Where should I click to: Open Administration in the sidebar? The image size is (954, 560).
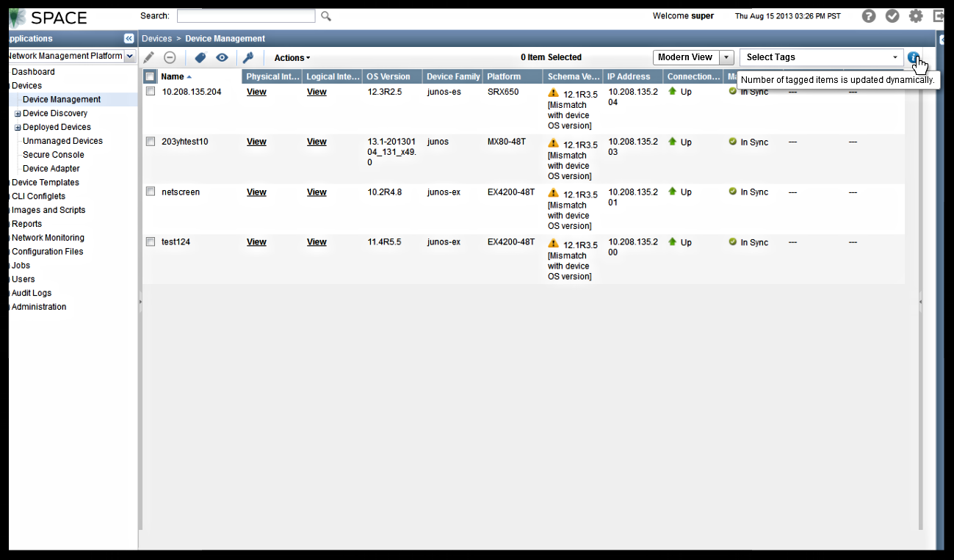[x=39, y=307]
